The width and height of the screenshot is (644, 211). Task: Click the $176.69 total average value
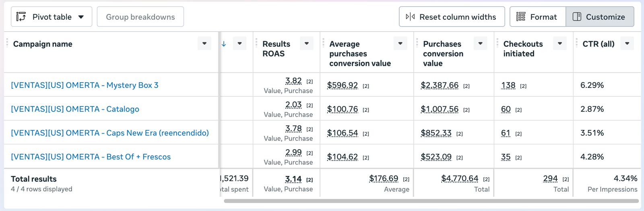point(384,178)
